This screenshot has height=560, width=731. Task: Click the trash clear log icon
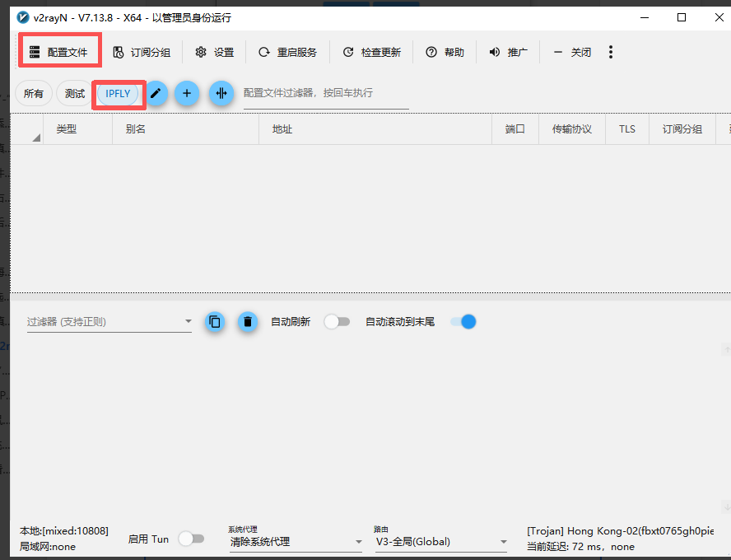[248, 322]
